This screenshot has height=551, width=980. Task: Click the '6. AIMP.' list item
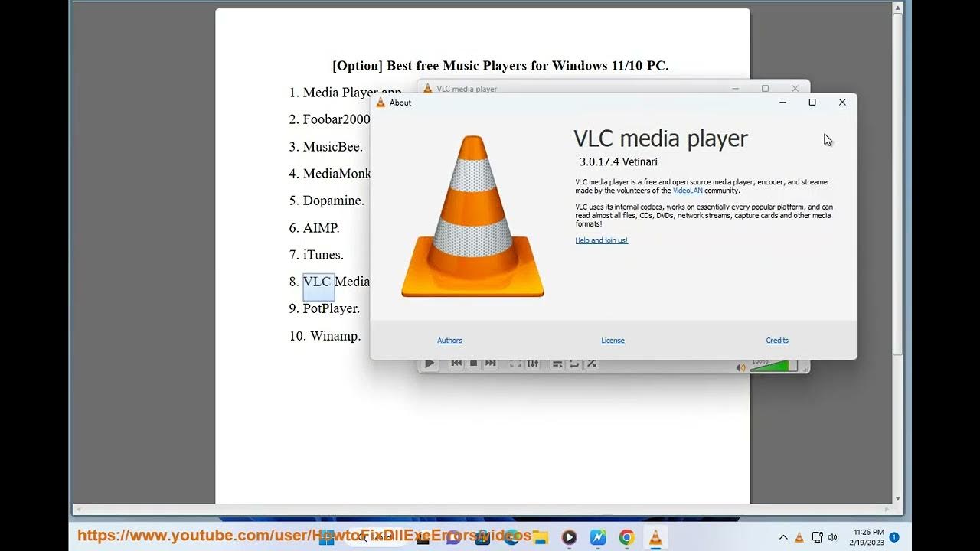click(315, 228)
